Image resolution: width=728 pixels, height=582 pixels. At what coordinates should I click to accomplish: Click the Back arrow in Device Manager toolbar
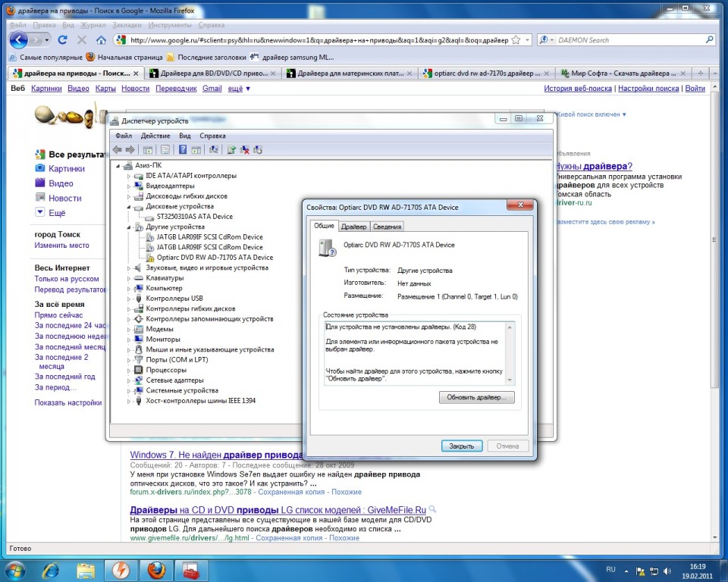(117, 149)
